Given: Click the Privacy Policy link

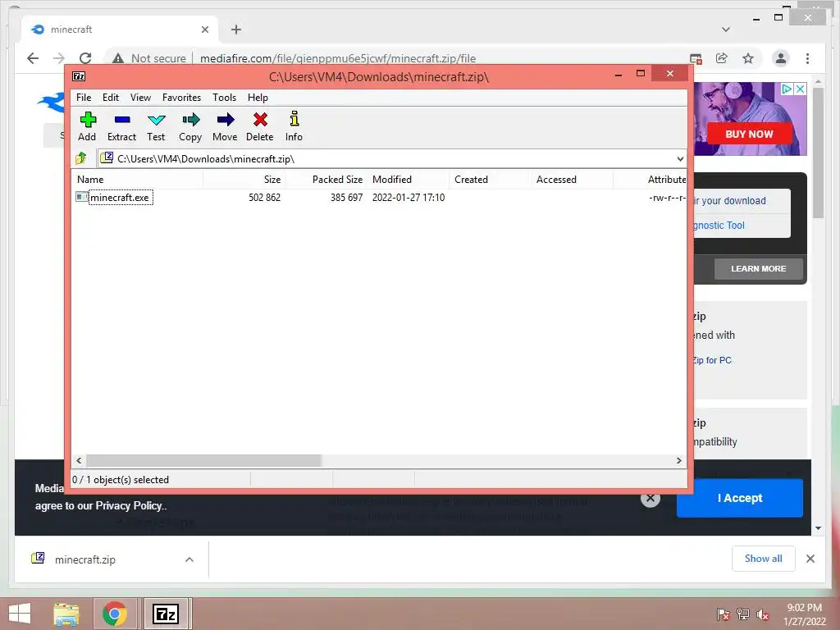Looking at the screenshot, I should [x=130, y=505].
